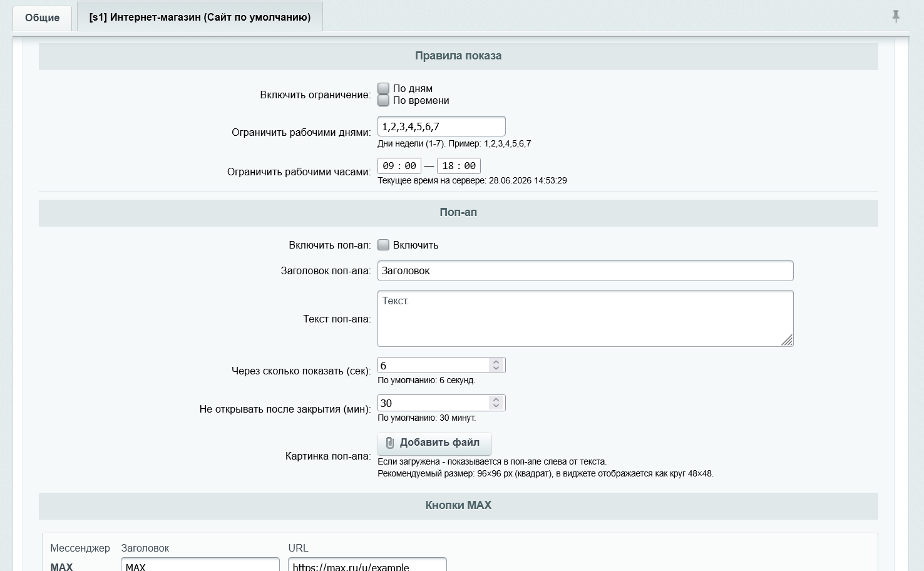Focus the MAX button title field

pyautogui.click(x=200, y=565)
